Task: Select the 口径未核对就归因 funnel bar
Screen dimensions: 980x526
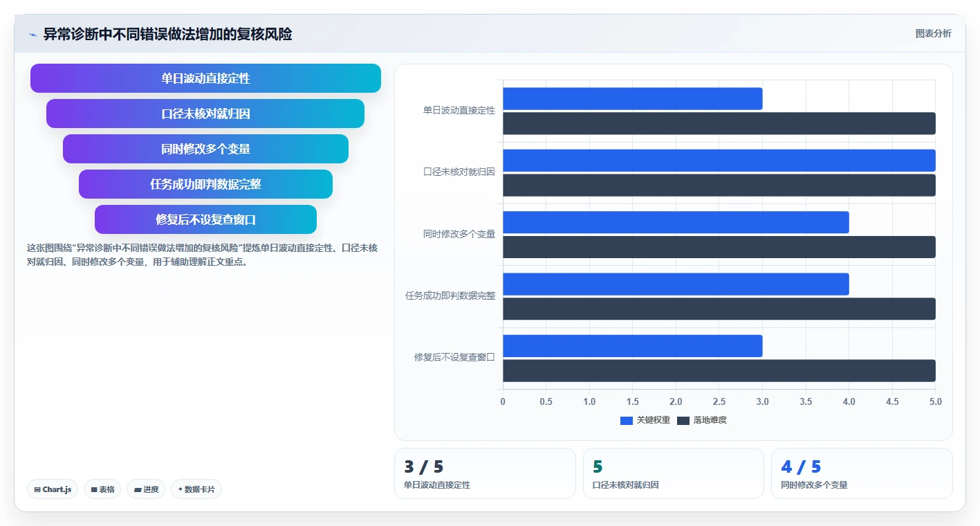Action: pyautogui.click(x=205, y=114)
